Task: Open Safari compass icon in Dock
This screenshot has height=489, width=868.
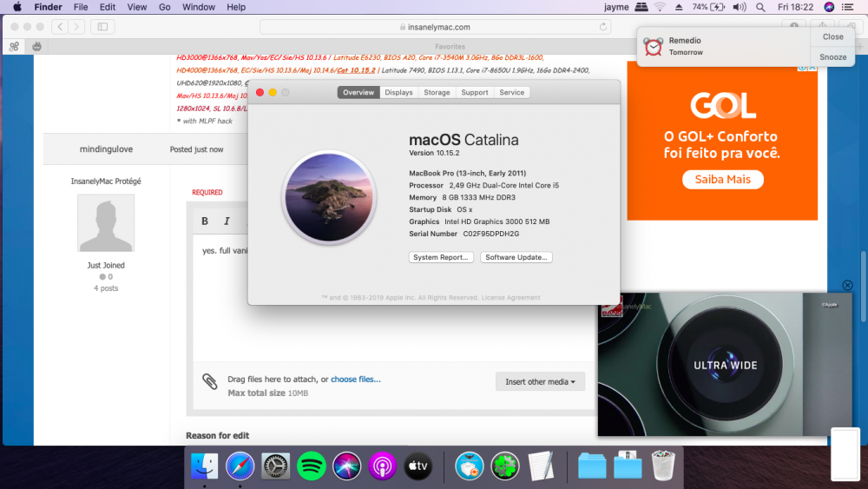Action: pos(240,466)
